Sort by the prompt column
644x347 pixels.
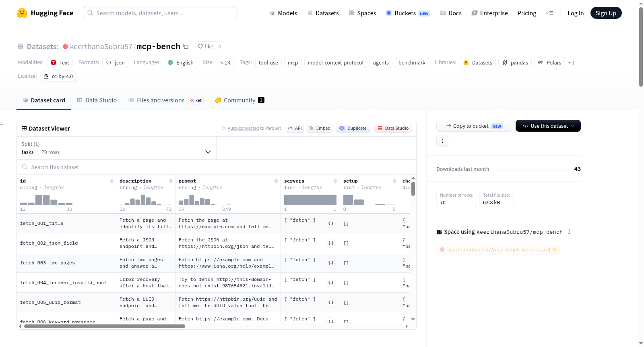pos(276,181)
